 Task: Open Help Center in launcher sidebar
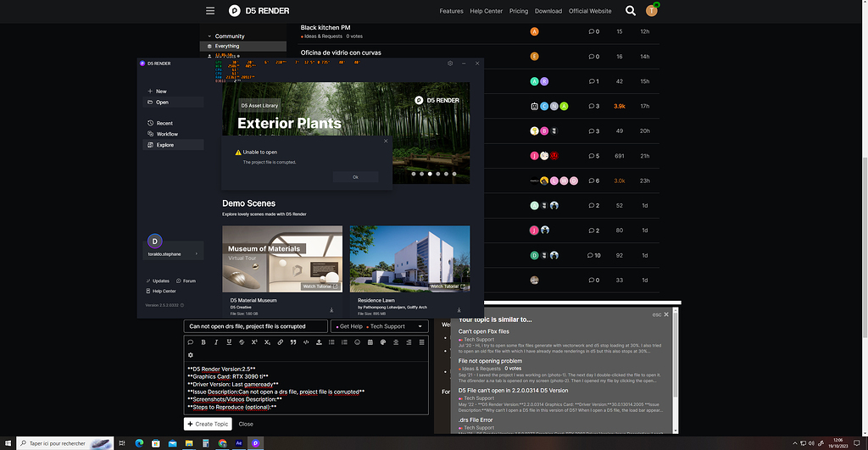point(161,292)
